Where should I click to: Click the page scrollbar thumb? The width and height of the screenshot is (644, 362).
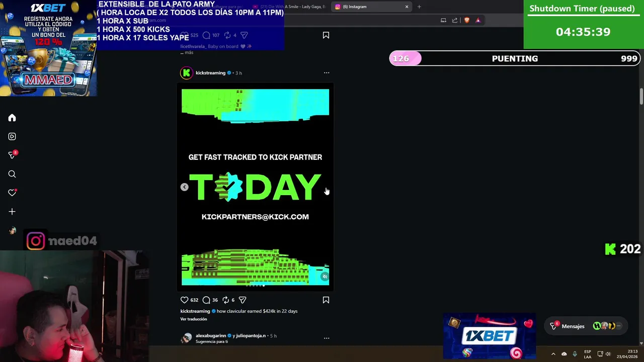tap(641, 97)
